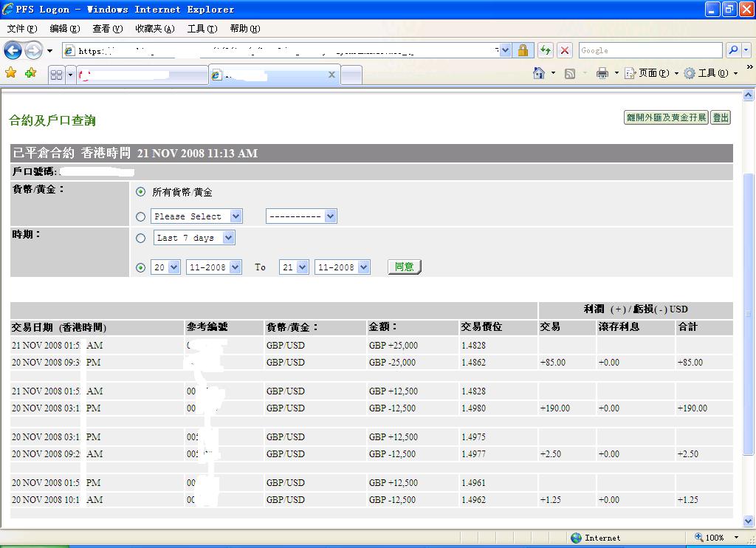Viewport: 756px width, 548px height.
Task: Select the custom date range radio button
Action: [141, 268]
